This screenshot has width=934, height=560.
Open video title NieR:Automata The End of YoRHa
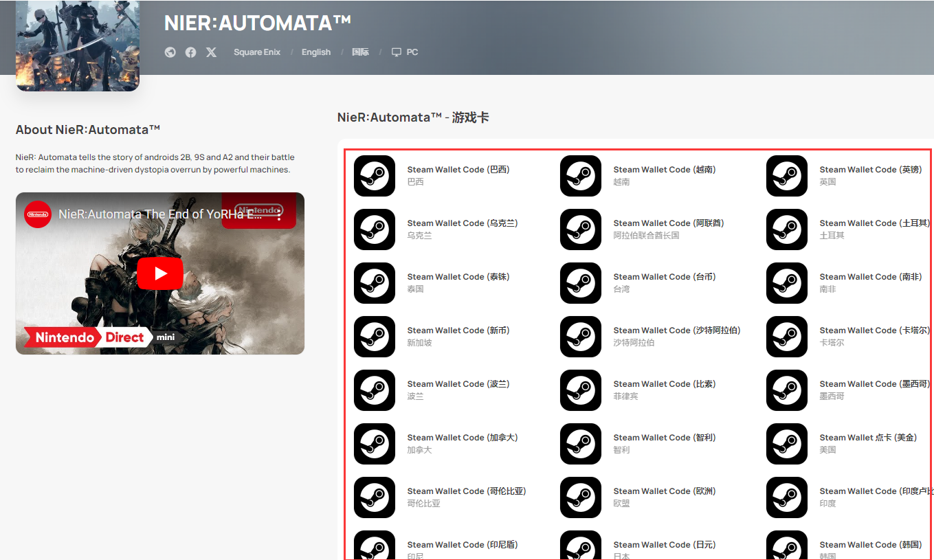coord(161,214)
